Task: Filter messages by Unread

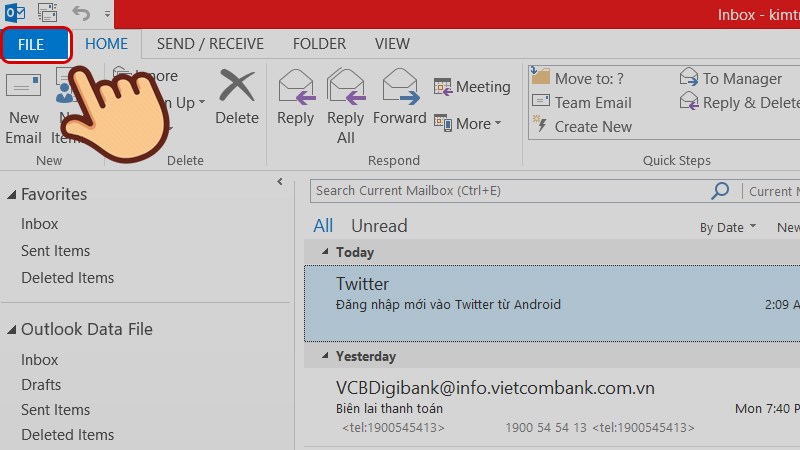Action: (379, 226)
